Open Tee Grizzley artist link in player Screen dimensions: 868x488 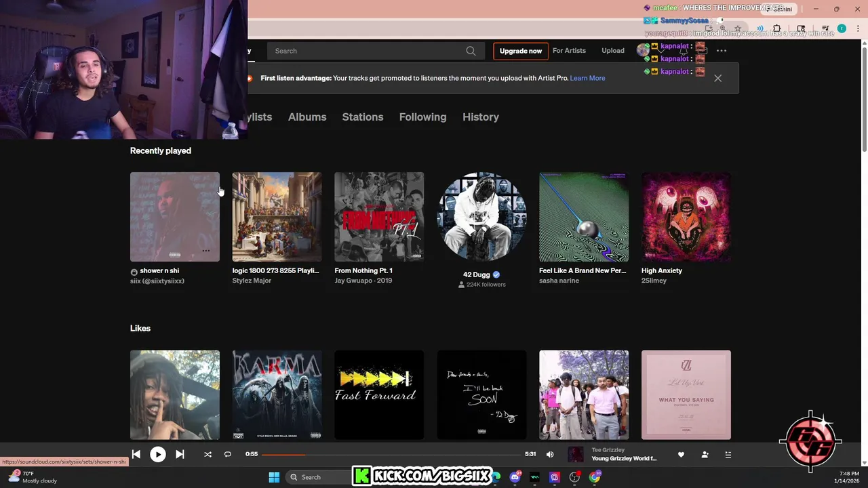(608, 450)
